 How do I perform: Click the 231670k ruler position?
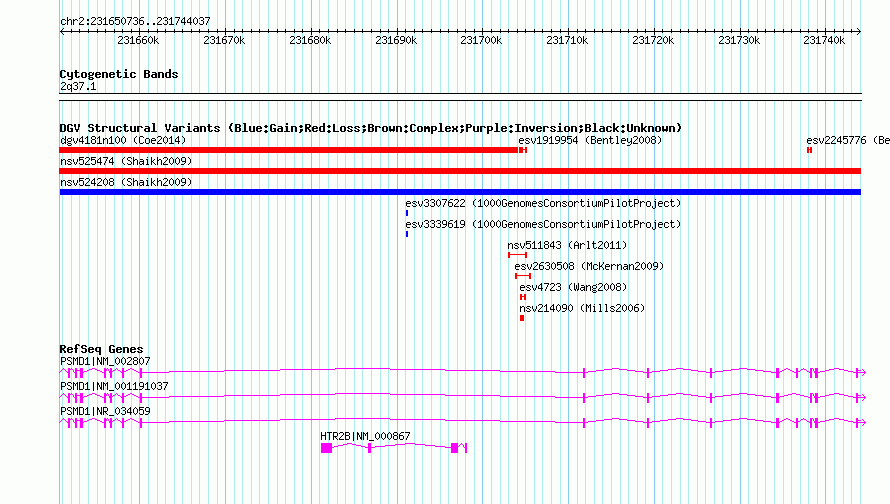click(x=224, y=40)
